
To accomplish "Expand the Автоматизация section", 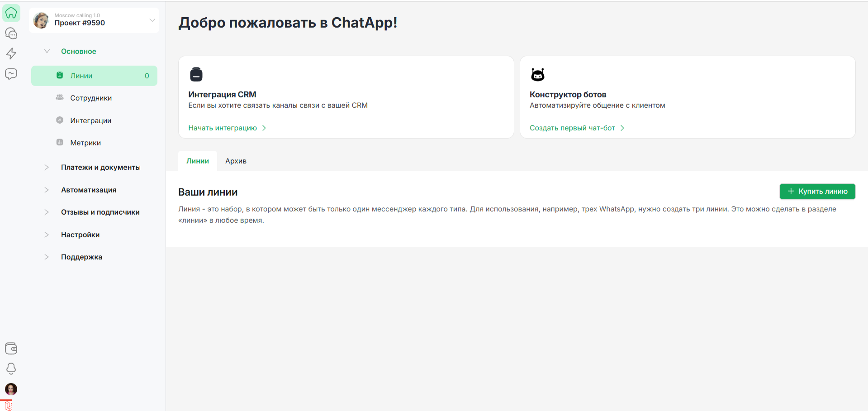I will [89, 190].
